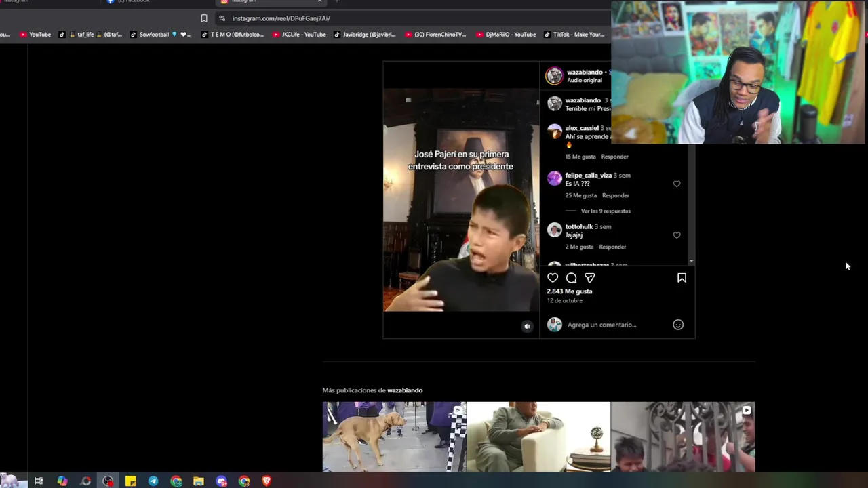Open the Javibridge bookmark
Image resolution: width=868 pixels, height=488 pixels.
(x=364, y=35)
